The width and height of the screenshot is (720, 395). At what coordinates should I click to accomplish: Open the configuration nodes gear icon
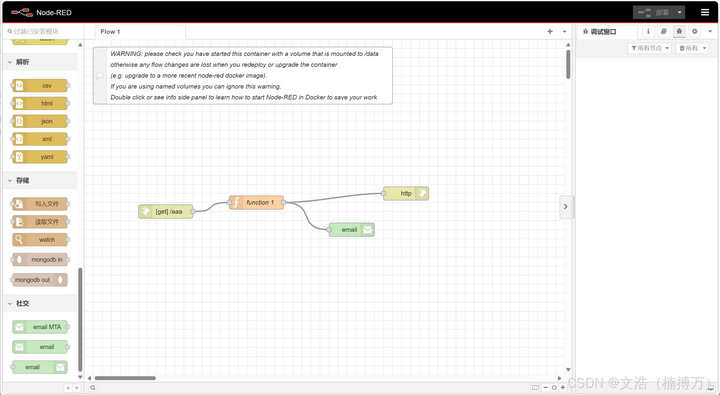(x=694, y=32)
